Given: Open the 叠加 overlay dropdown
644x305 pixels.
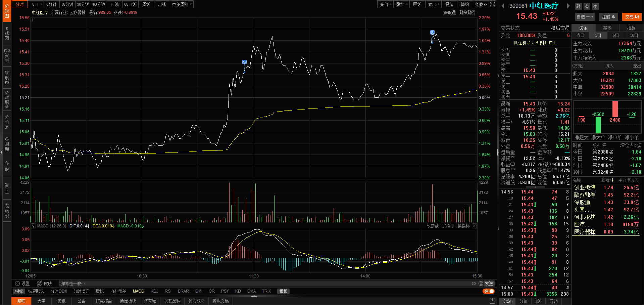Looking at the screenshot, I should [402, 4].
